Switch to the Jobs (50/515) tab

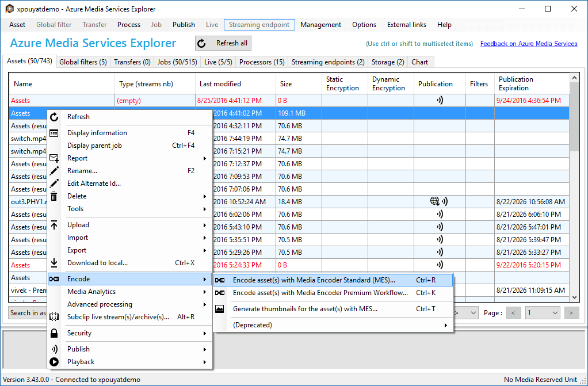pyautogui.click(x=177, y=62)
